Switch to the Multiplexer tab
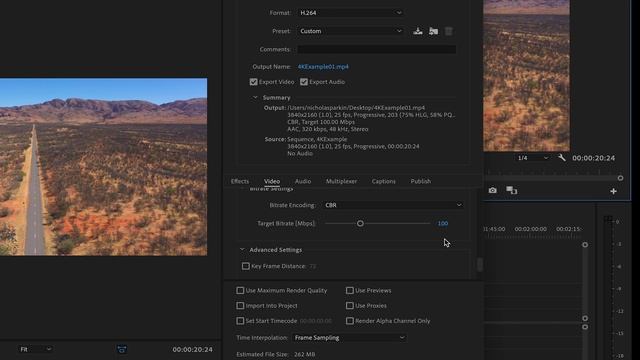 tap(341, 181)
